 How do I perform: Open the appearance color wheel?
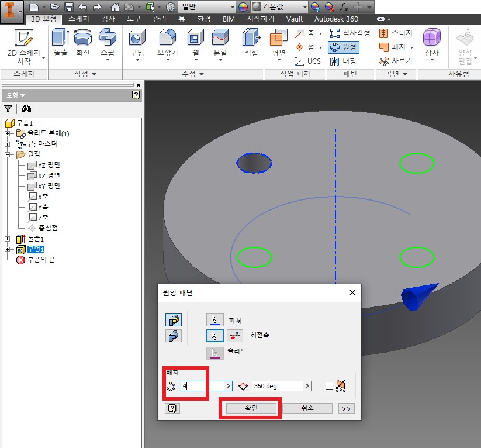(x=243, y=7)
